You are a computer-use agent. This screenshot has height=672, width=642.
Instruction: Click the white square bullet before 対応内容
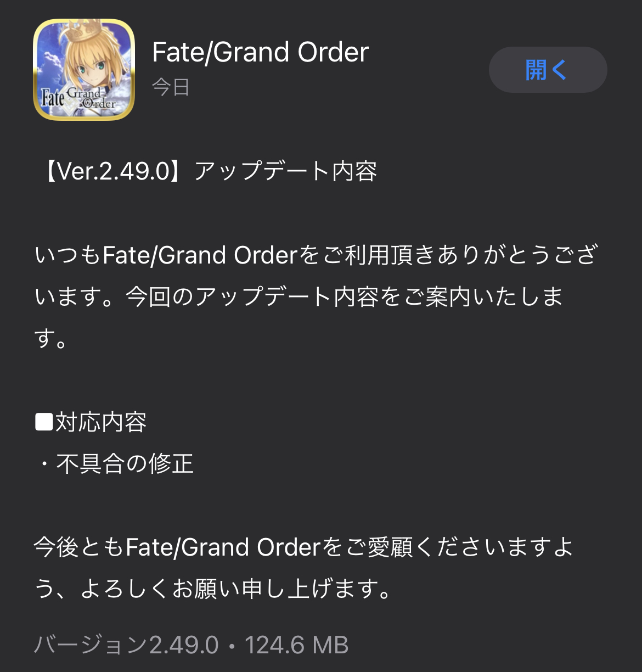(x=43, y=422)
